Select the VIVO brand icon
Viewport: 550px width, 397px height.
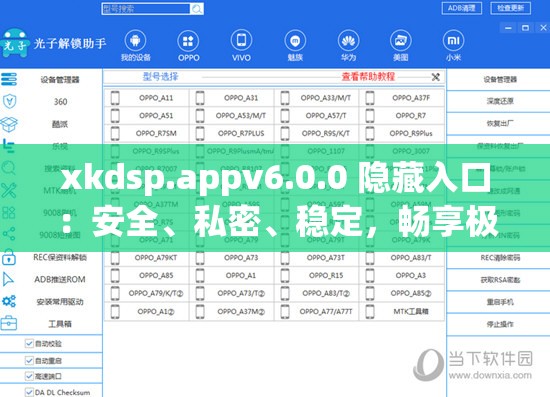click(x=241, y=41)
